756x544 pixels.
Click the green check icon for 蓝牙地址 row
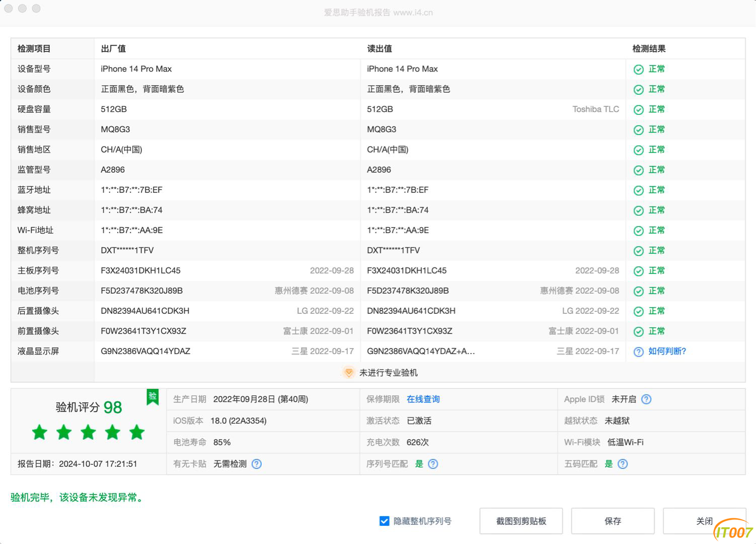click(x=638, y=190)
